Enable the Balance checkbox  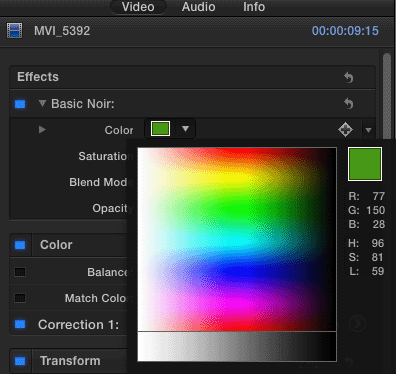click(x=20, y=272)
